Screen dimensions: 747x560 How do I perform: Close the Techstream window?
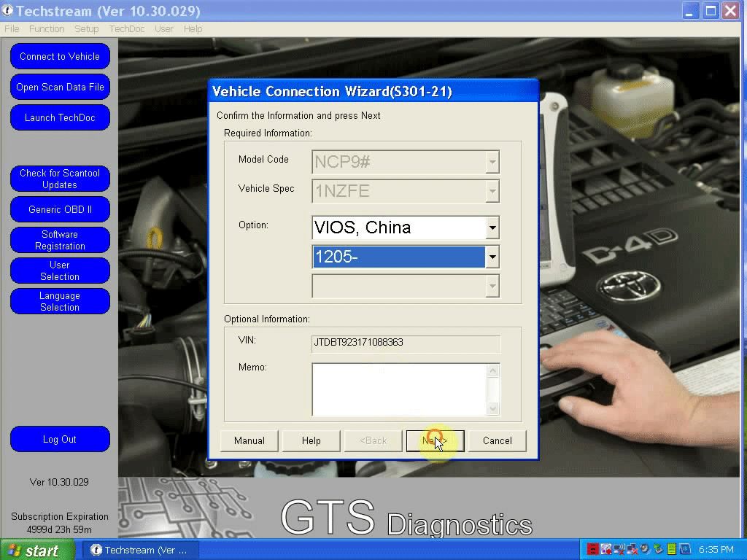pos(730,10)
